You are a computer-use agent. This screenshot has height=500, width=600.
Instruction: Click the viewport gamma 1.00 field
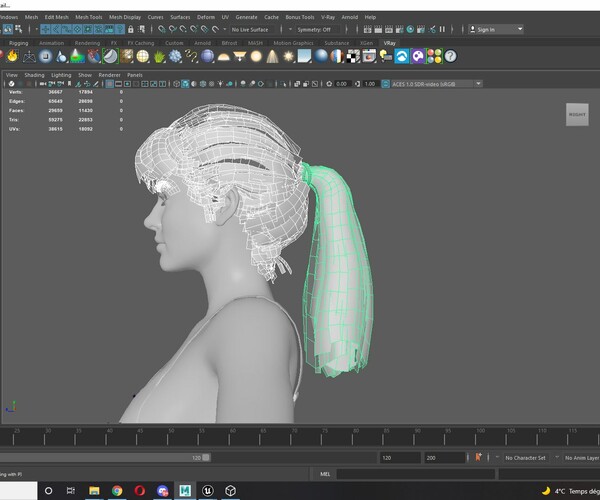coord(370,84)
